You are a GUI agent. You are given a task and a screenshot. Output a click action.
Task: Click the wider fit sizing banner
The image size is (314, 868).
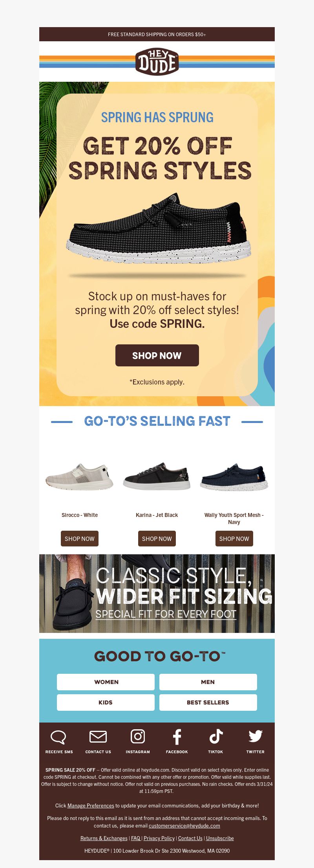point(157,594)
